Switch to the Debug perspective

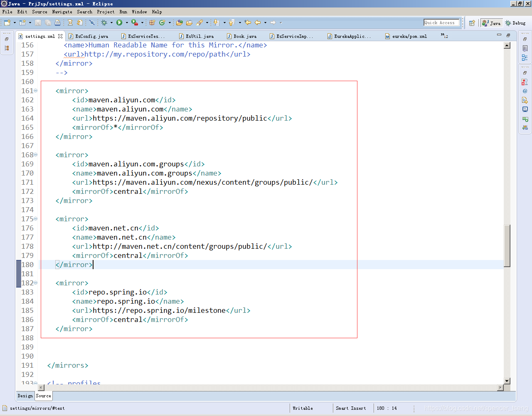point(515,23)
